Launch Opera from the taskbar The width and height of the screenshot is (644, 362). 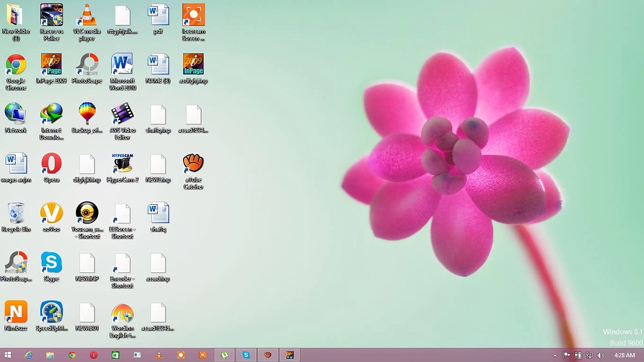click(94, 355)
